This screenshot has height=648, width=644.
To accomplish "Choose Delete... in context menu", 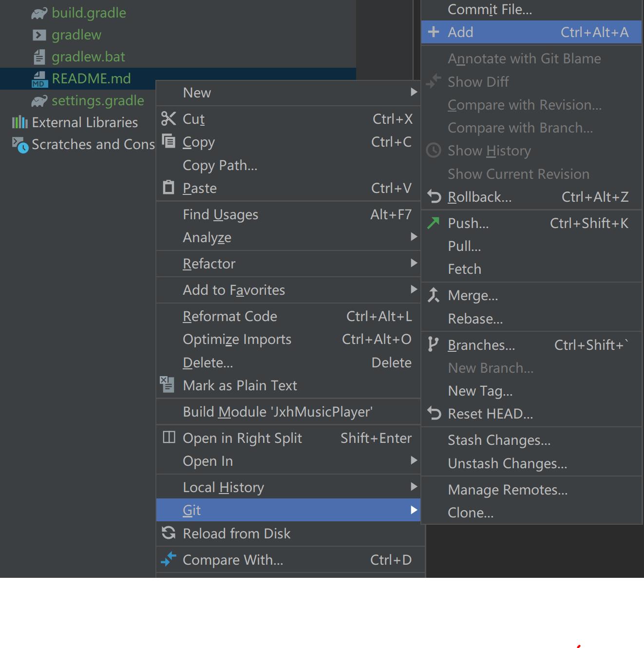I will pyautogui.click(x=288, y=362).
